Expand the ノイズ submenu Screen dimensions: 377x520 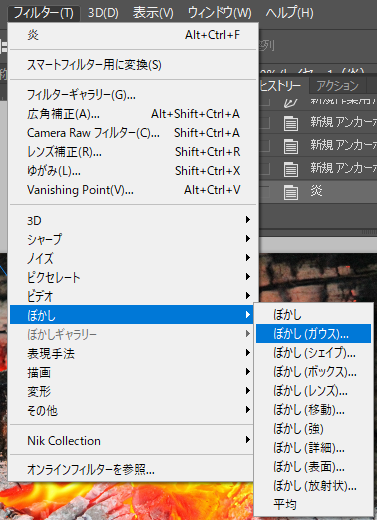point(133,258)
